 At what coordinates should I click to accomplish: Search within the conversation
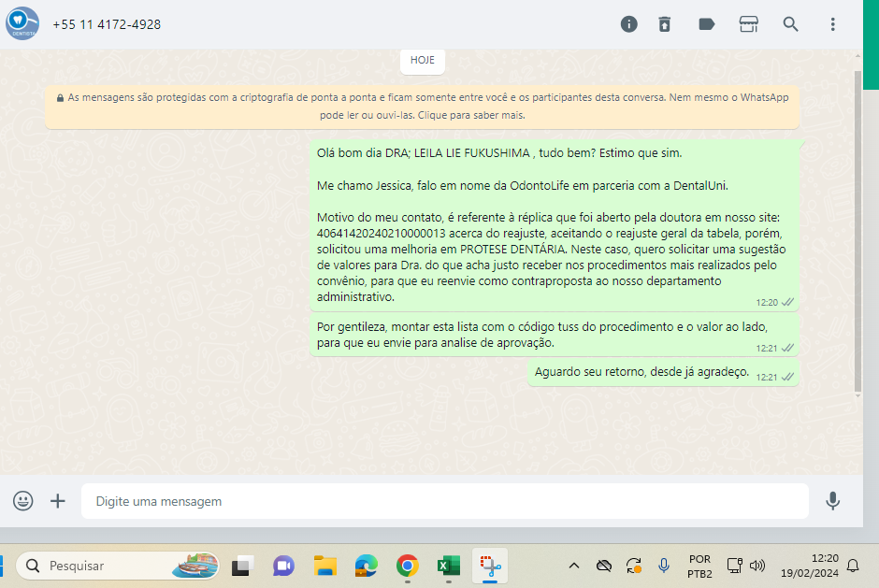click(790, 24)
